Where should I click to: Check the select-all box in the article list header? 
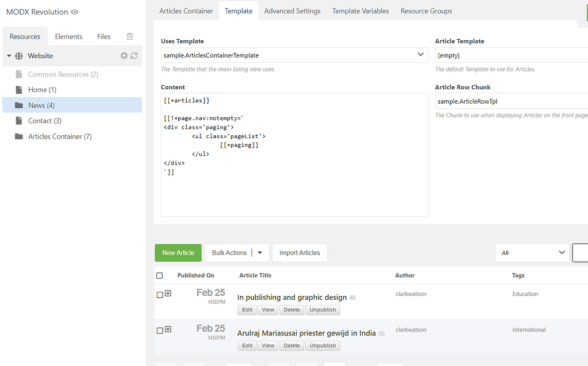(x=159, y=275)
